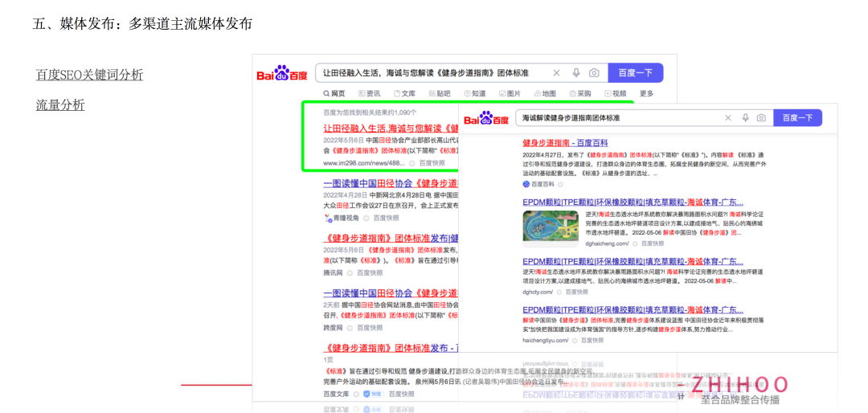Start voice search in the front Baidu window
The image size is (868, 413).
point(746,118)
